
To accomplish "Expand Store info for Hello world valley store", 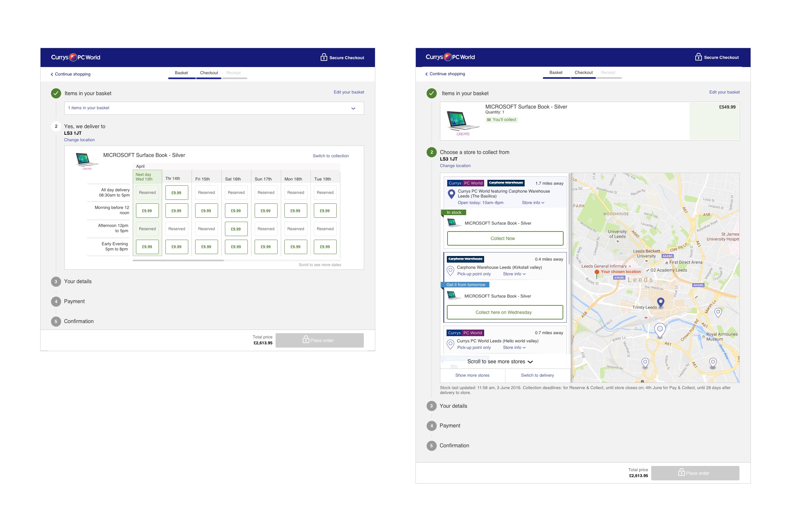I will 514,348.
